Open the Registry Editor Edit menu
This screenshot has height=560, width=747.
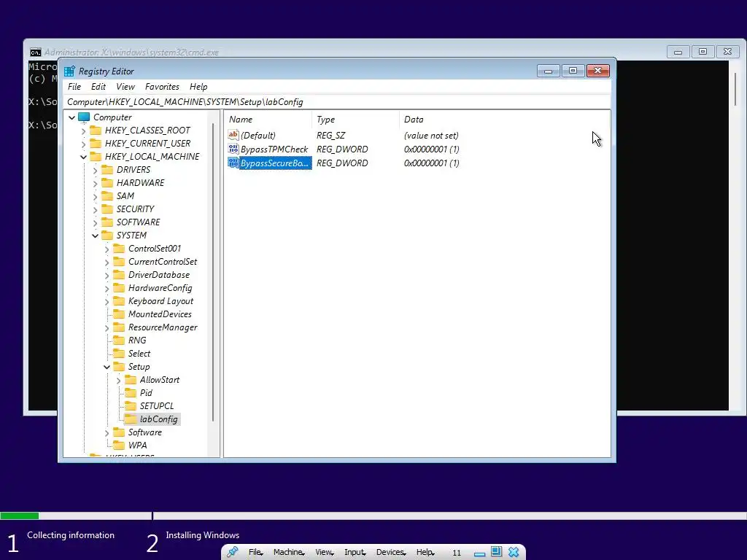[98, 87]
